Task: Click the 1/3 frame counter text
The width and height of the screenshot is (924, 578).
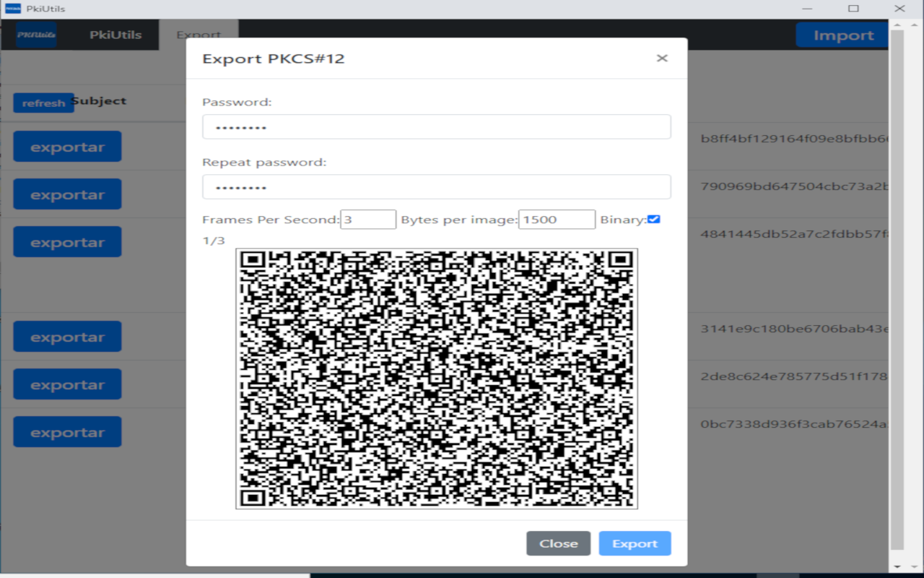Action: pyautogui.click(x=214, y=241)
